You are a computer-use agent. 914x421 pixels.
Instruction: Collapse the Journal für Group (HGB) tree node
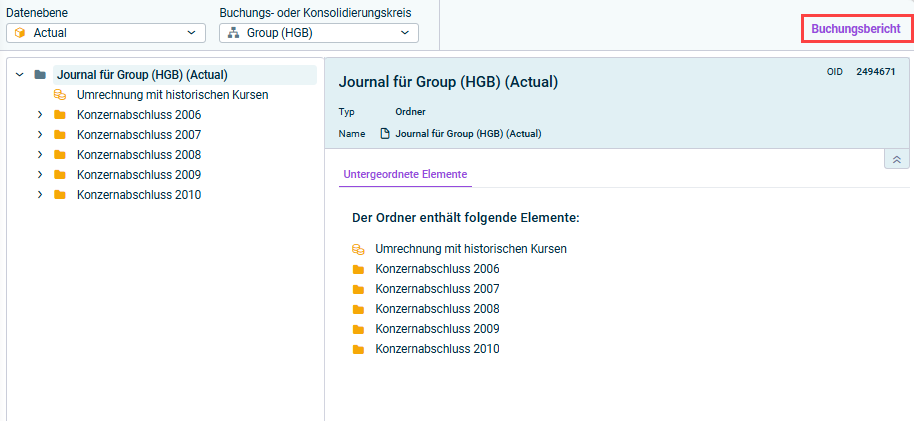point(20,75)
